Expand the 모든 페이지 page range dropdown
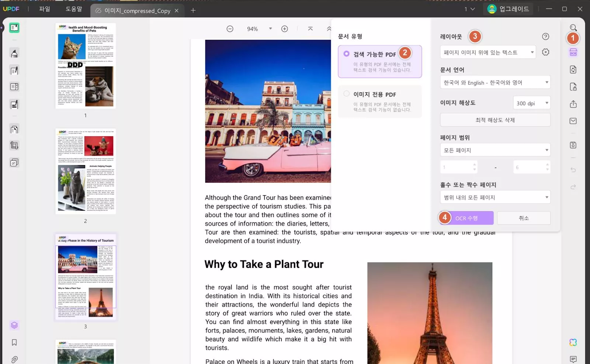 [495, 150]
